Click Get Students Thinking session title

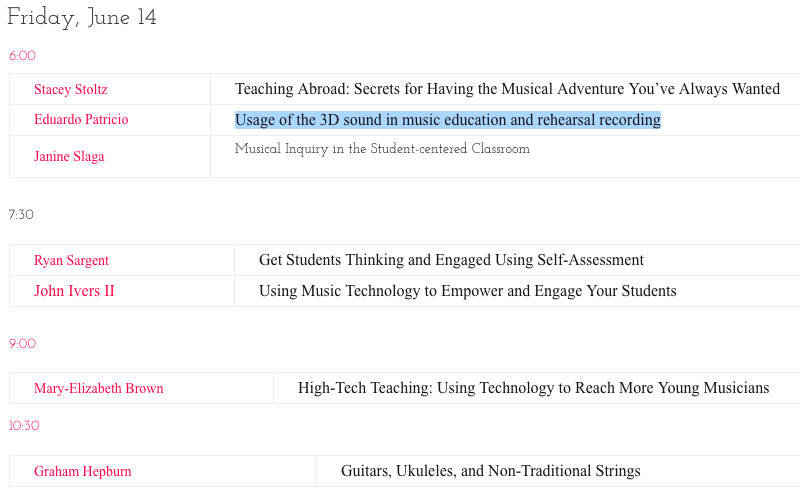pos(451,260)
